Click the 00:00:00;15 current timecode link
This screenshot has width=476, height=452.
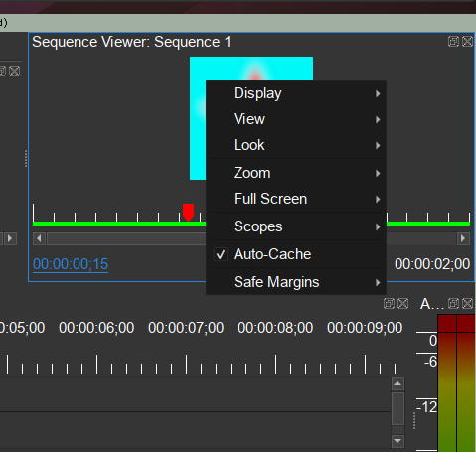[x=71, y=264]
